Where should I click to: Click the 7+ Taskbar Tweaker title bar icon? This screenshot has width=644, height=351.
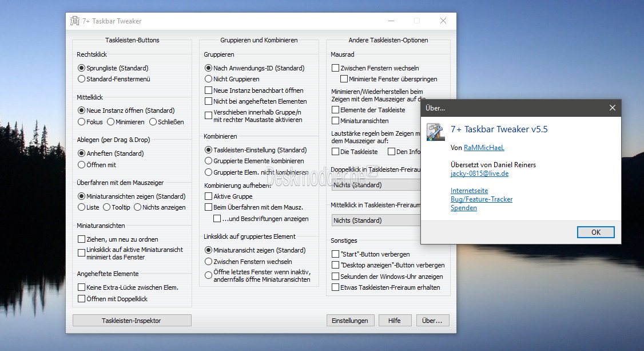75,21
